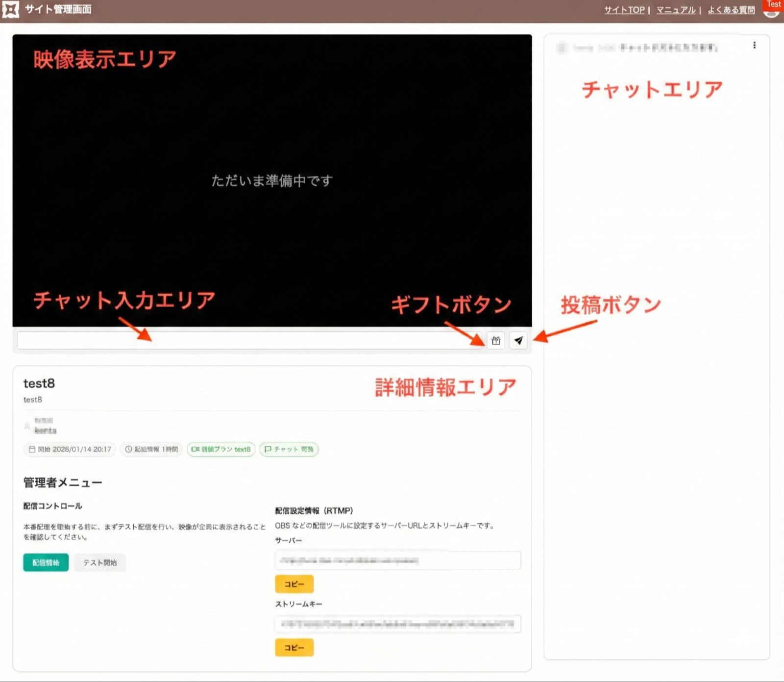Open the chat panel three-dot menu

click(x=754, y=46)
